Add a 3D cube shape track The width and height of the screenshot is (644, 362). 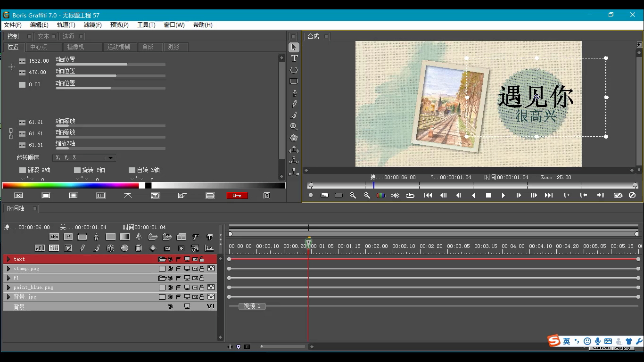[x=110, y=248]
